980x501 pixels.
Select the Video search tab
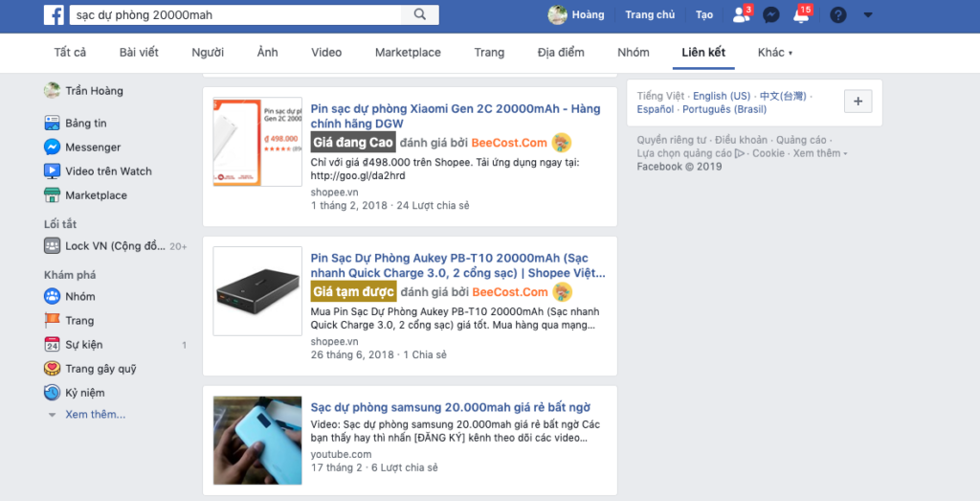tap(326, 53)
